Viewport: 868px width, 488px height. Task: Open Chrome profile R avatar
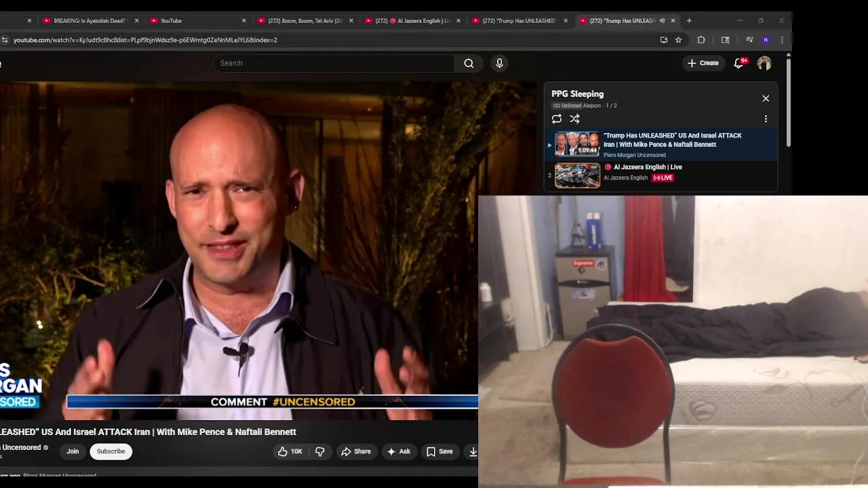click(x=766, y=40)
